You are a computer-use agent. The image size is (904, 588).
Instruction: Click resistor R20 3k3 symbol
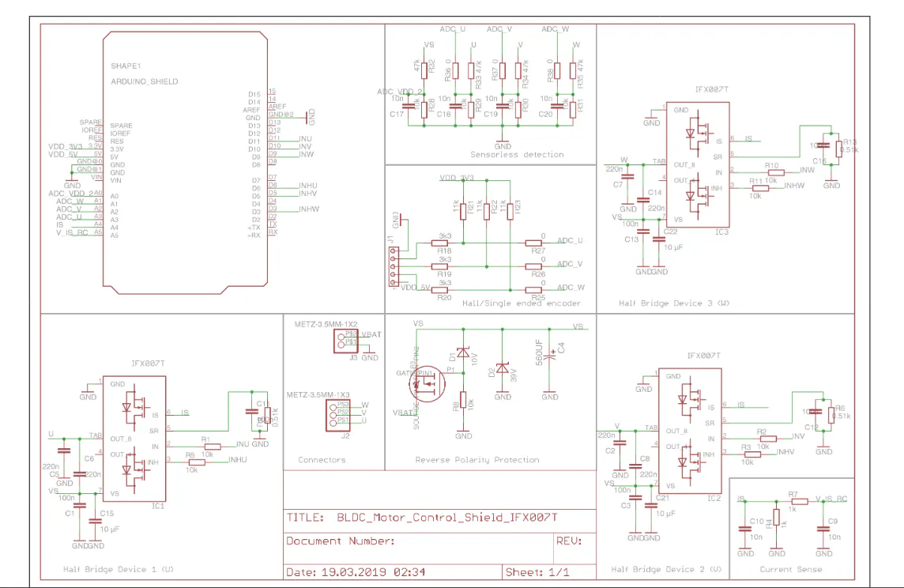coord(440,290)
